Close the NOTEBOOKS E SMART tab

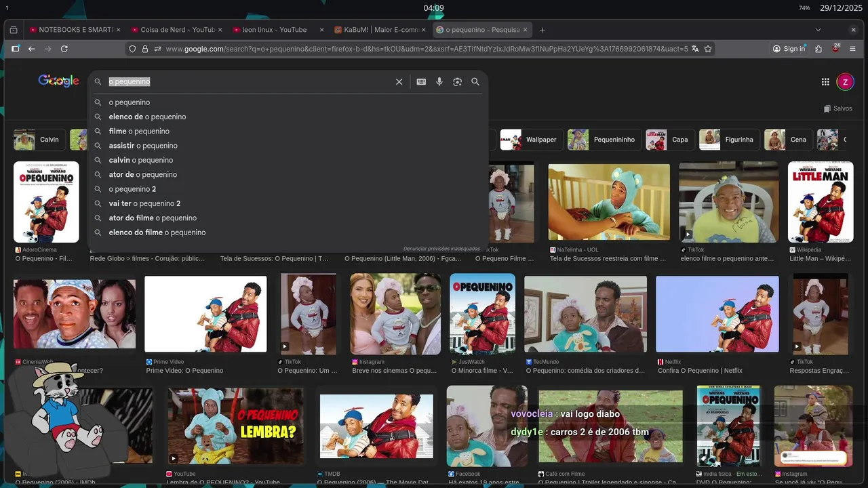click(x=118, y=30)
